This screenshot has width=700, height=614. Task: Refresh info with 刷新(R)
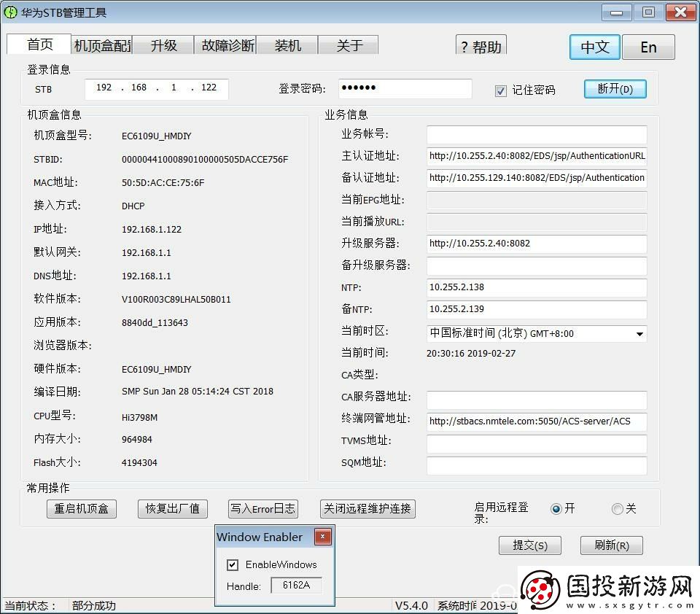pos(612,545)
